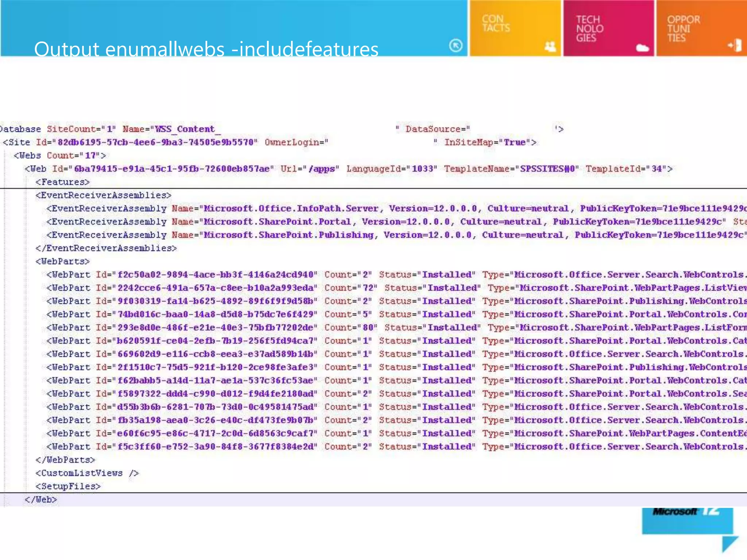The height and width of the screenshot is (560, 747).
Task: Click the <CustomListViews /> node
Action: (87, 473)
